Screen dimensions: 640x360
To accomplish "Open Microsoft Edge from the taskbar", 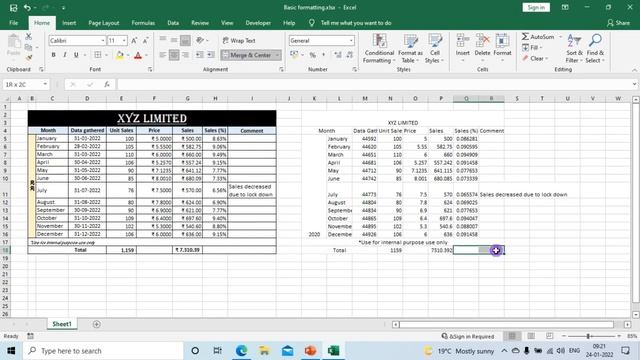I will 241,351.
